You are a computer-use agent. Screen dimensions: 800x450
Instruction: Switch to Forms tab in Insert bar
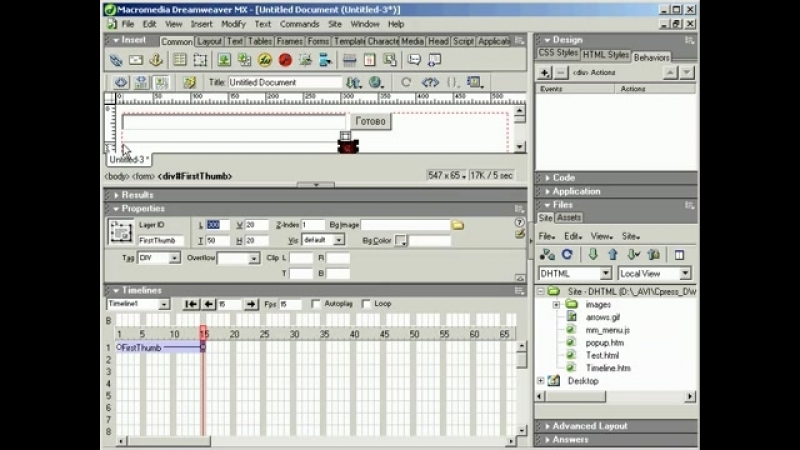coord(318,41)
